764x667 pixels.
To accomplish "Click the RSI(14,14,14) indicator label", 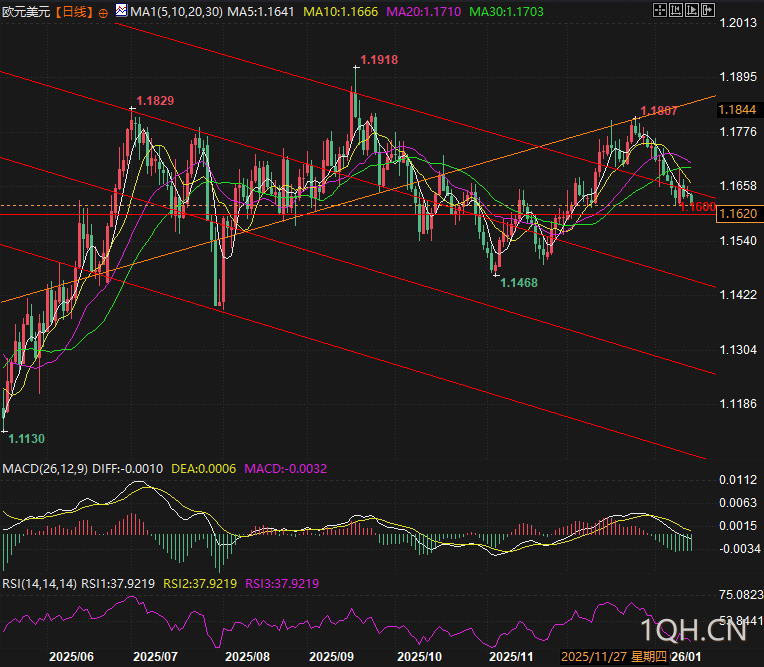I will click(39, 584).
